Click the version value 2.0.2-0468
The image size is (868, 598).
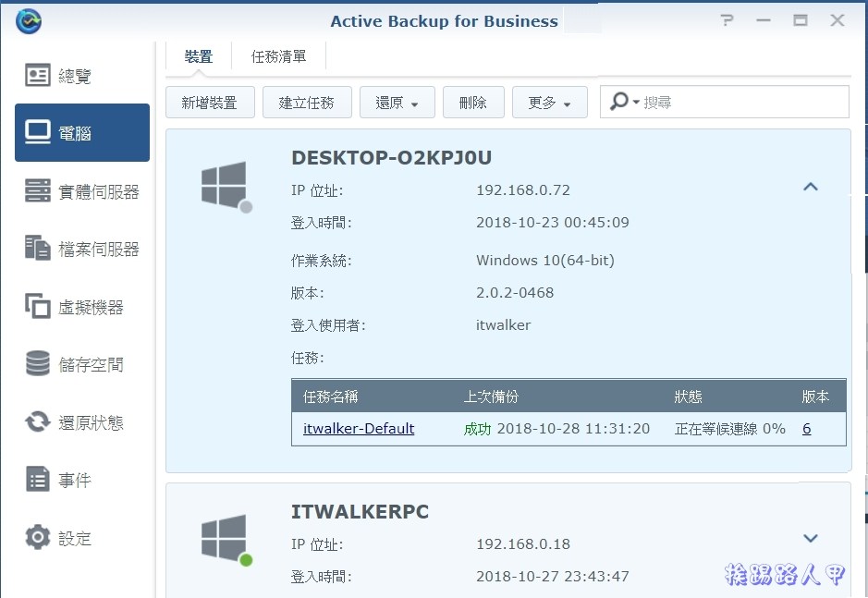(515, 293)
